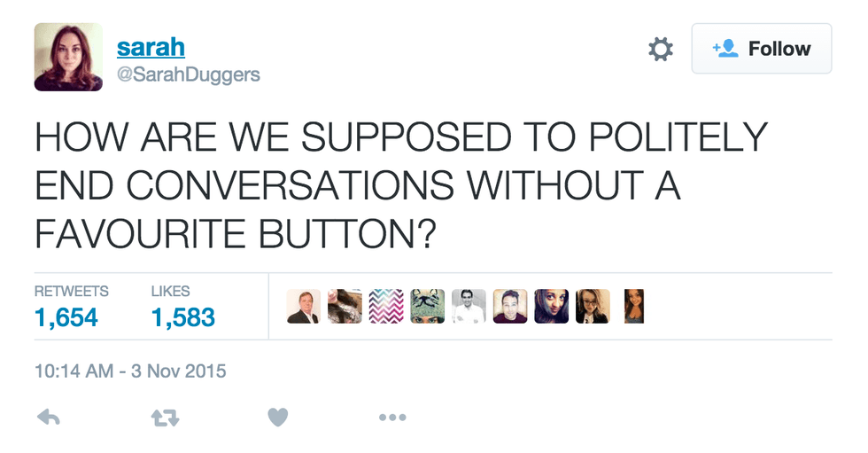The image size is (868, 453).
Task: View the 1,654 retweets list
Action: [66, 316]
